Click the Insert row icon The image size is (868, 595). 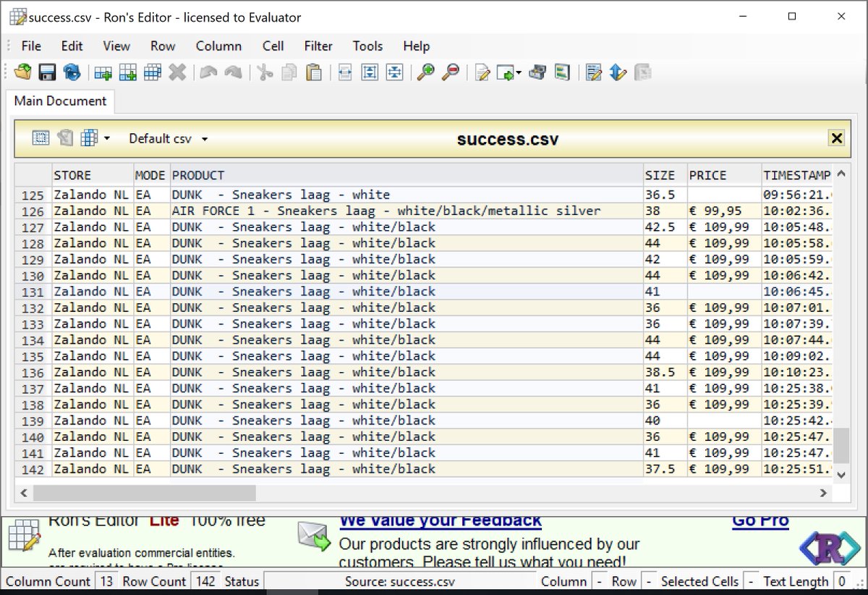pyautogui.click(x=103, y=72)
